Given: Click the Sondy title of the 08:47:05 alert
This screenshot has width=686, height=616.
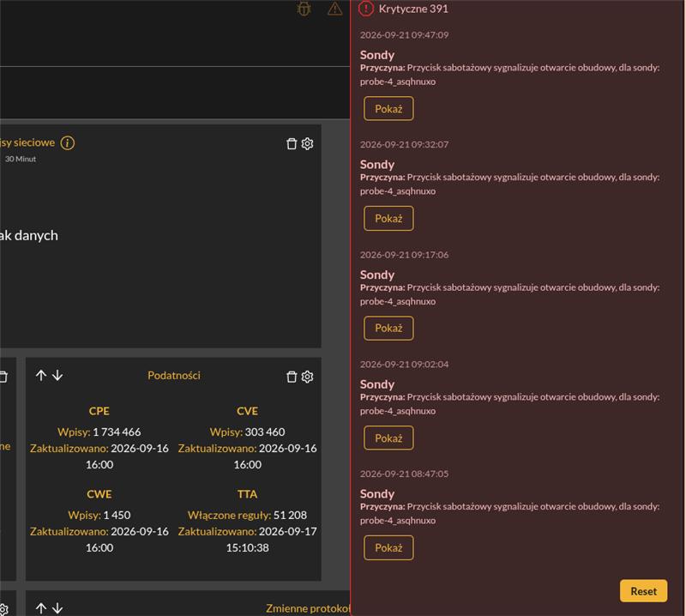Looking at the screenshot, I should pyautogui.click(x=377, y=494).
